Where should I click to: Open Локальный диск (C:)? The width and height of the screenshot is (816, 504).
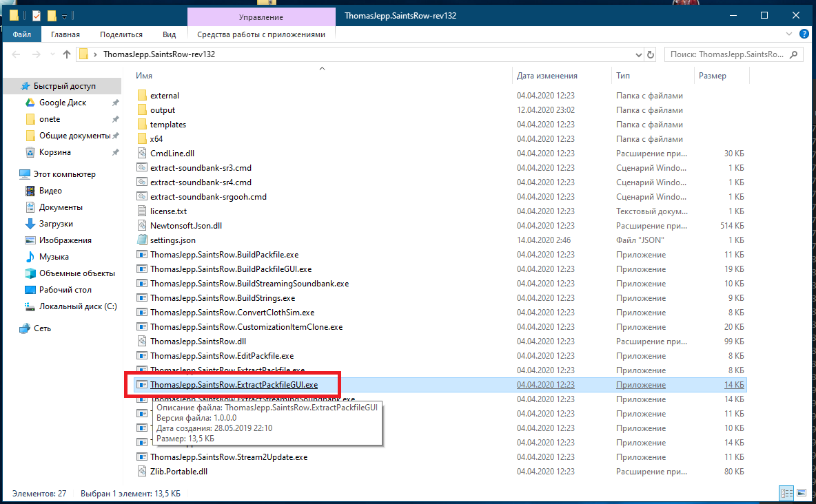click(78, 306)
